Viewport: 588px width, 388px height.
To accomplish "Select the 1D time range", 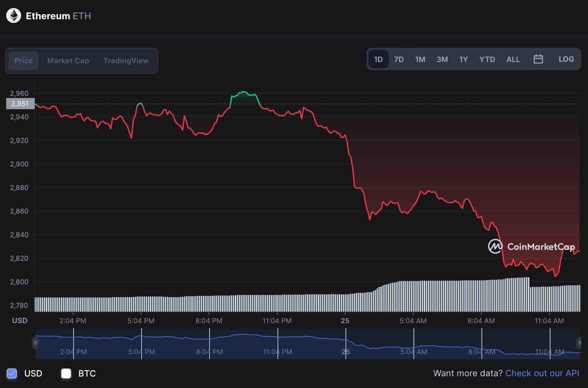I will 378,59.
